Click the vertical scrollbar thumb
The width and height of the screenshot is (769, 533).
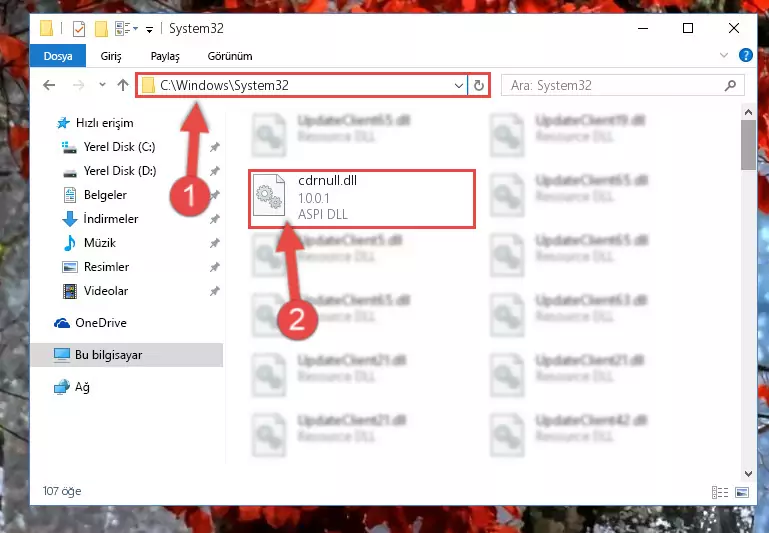[x=748, y=145]
